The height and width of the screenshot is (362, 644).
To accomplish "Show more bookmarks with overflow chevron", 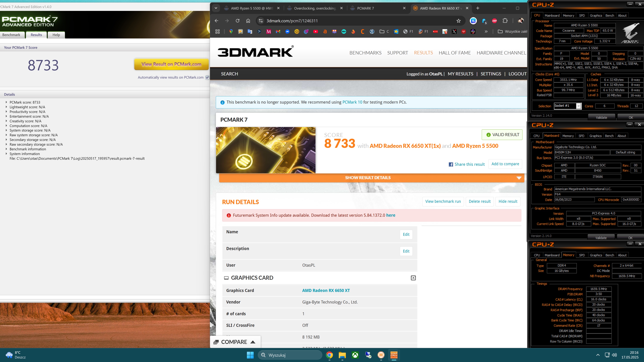I will point(486,32).
